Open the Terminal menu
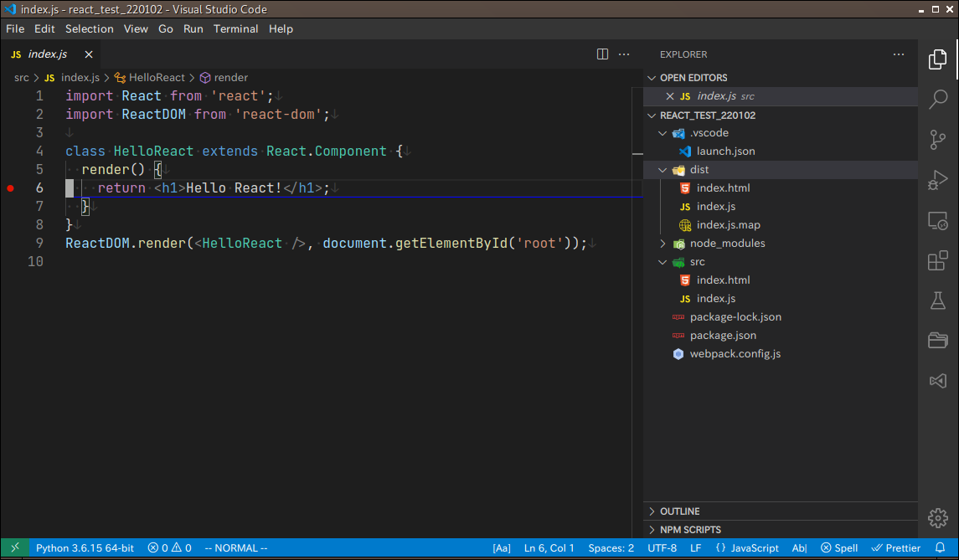Viewport: 959px width, 560px height. click(235, 28)
